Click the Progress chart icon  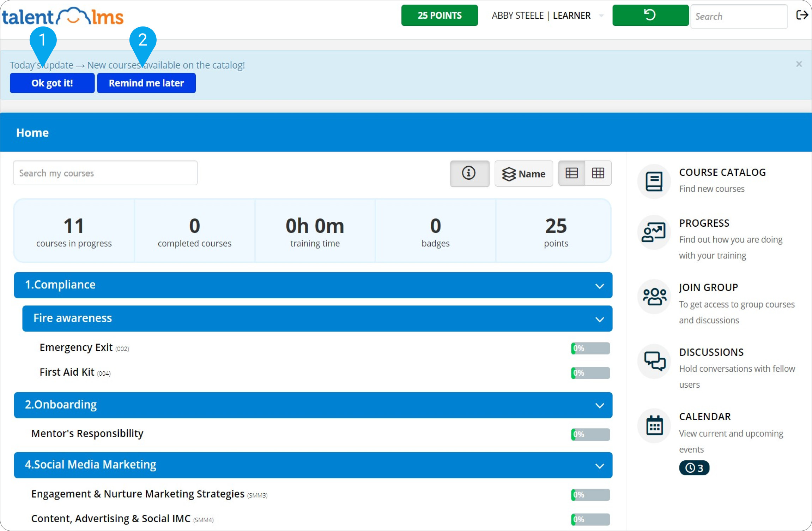[x=654, y=232]
